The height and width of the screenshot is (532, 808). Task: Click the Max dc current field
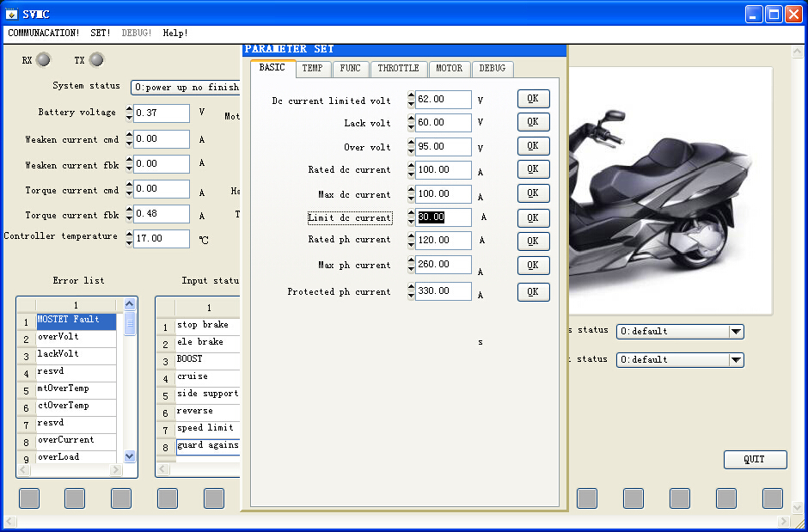[444, 194]
